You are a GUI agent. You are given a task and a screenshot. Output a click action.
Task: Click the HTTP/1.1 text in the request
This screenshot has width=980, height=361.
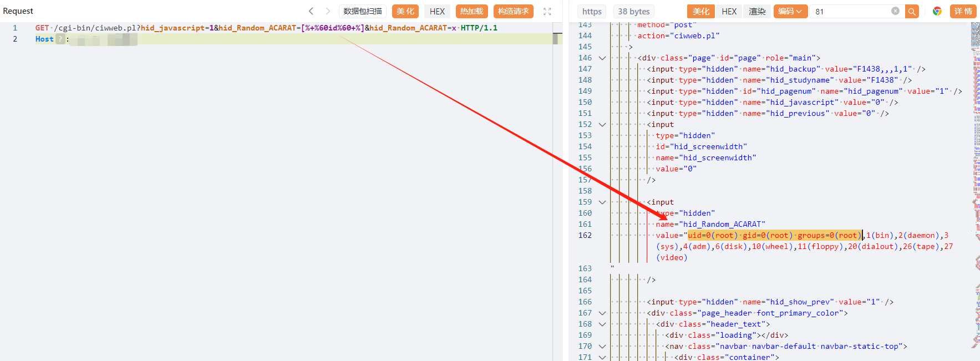click(479, 28)
